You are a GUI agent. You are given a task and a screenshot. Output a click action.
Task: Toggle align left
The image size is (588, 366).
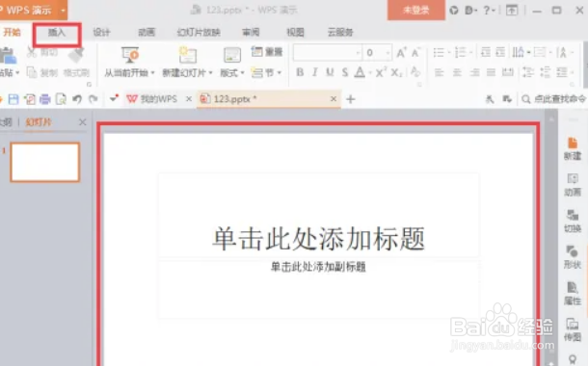[439, 72]
